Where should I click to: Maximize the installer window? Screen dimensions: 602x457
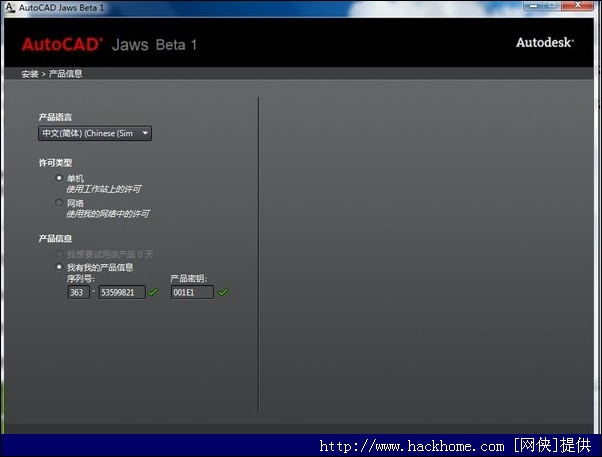click(x=552, y=6)
